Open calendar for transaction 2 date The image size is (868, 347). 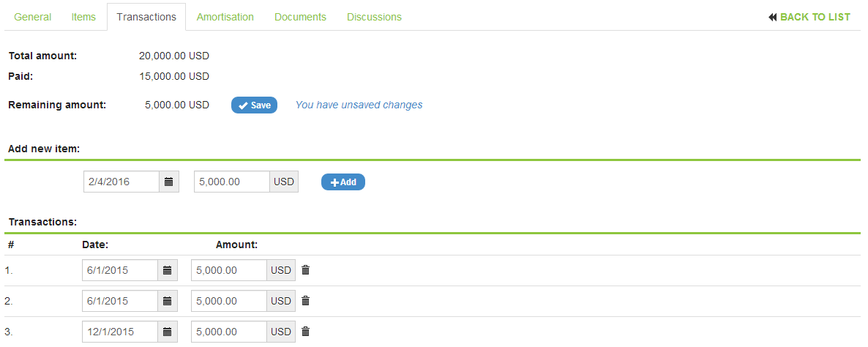pos(167,301)
